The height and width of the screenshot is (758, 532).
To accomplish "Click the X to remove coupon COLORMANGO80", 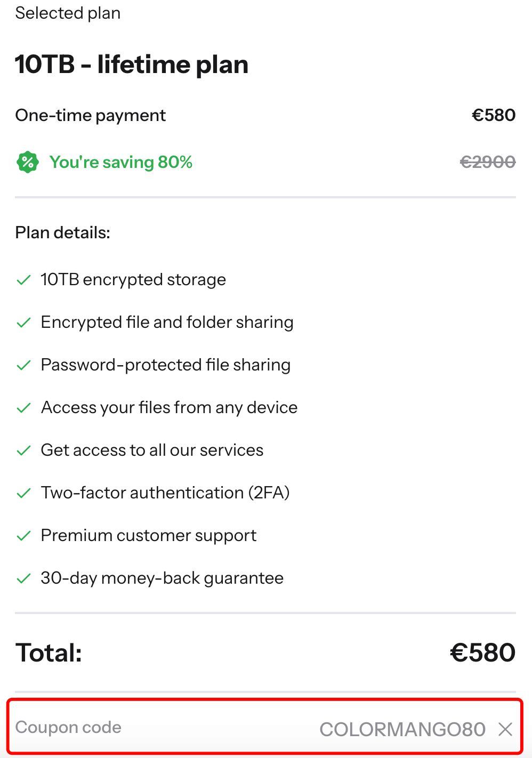I will (x=504, y=729).
